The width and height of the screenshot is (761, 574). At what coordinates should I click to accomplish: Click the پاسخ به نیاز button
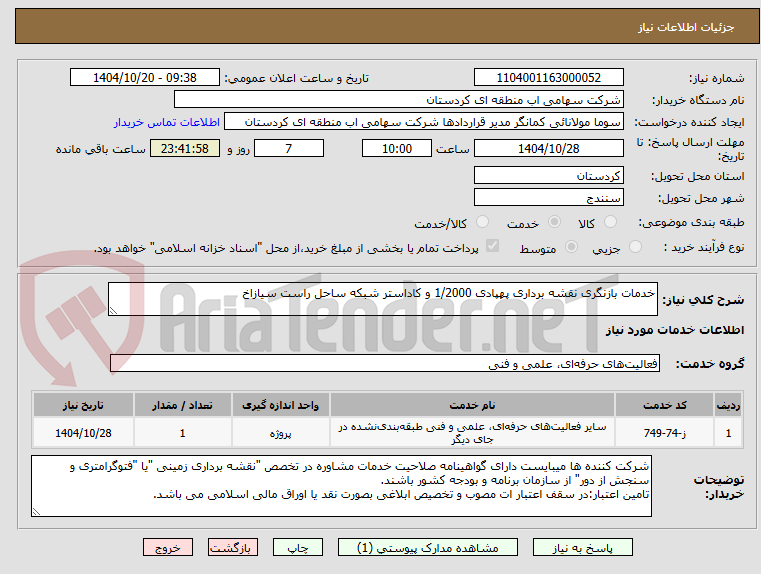point(582,548)
